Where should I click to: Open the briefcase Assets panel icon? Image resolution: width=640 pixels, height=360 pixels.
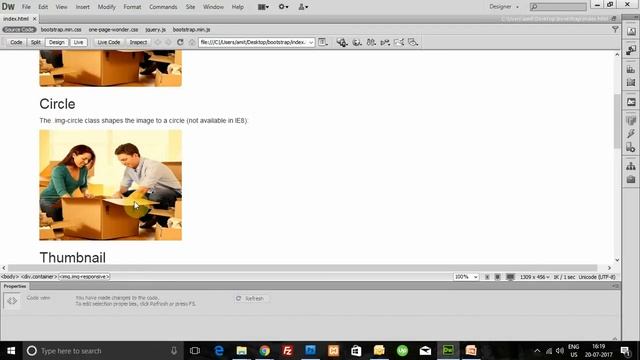[x=631, y=179]
